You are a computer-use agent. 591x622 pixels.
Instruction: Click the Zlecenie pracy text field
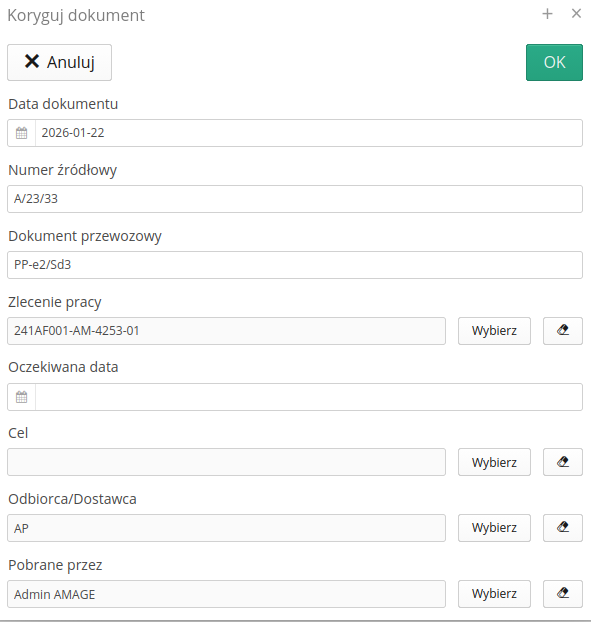tap(226, 331)
